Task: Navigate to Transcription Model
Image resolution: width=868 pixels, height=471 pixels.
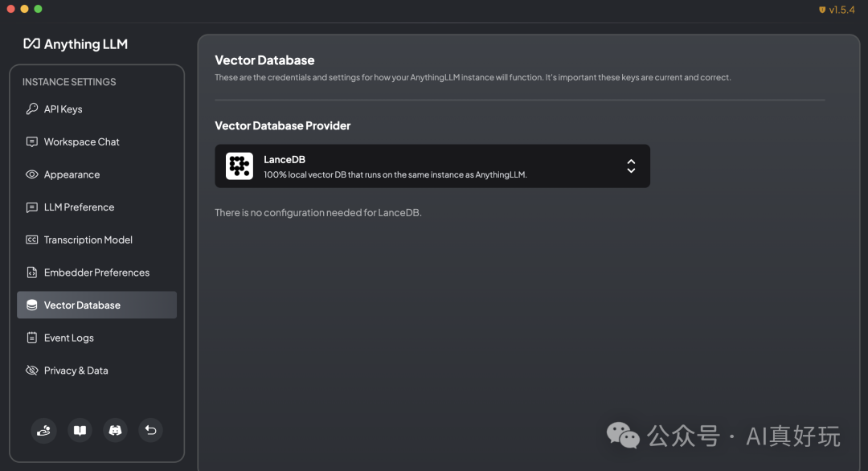Action: click(88, 240)
